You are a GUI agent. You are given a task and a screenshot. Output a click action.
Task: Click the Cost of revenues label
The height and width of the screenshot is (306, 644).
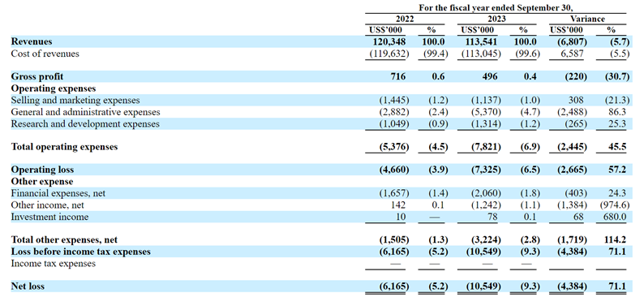tap(45, 54)
